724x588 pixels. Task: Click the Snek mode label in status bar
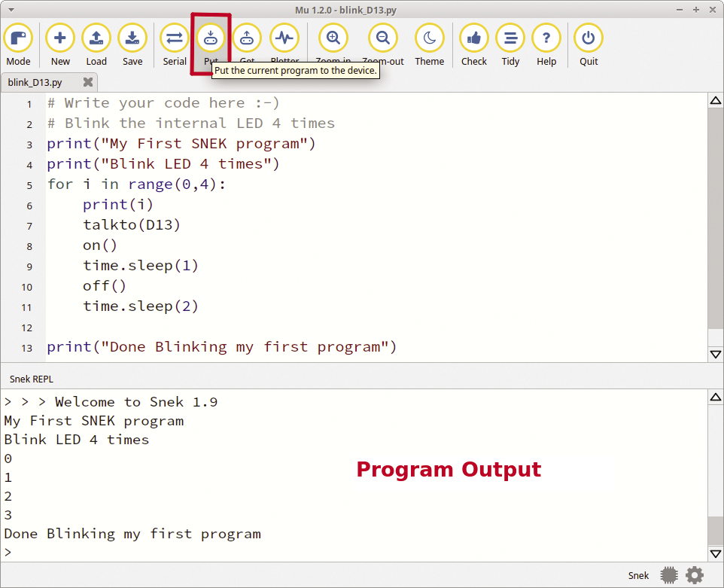pos(638,575)
